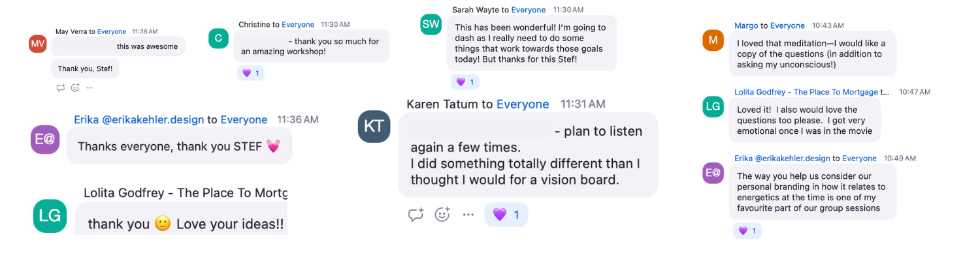Click Margo's orange M avatar
980x261 pixels.
tap(713, 40)
